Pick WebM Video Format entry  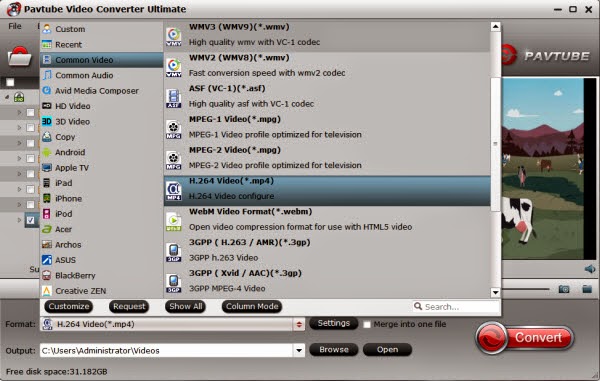[327, 220]
